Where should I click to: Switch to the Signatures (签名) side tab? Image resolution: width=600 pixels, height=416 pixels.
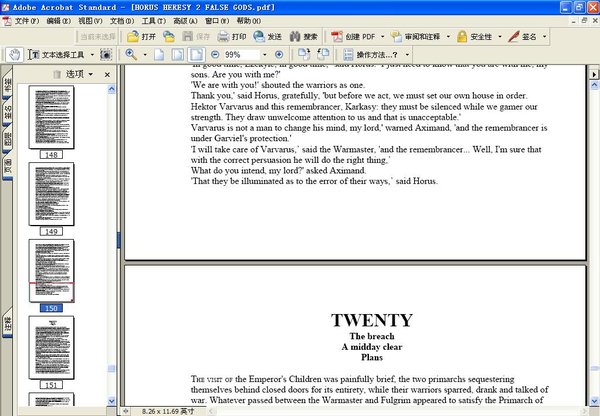pos(7,112)
